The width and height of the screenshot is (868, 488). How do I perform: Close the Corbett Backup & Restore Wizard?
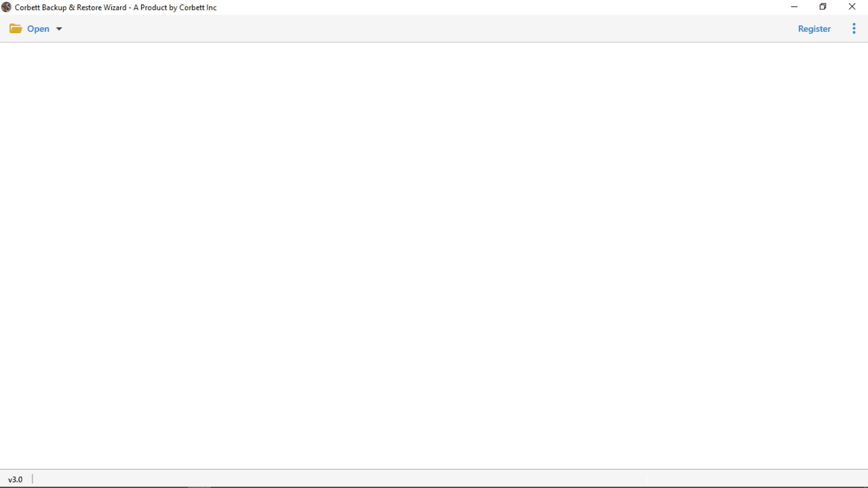pos(852,7)
